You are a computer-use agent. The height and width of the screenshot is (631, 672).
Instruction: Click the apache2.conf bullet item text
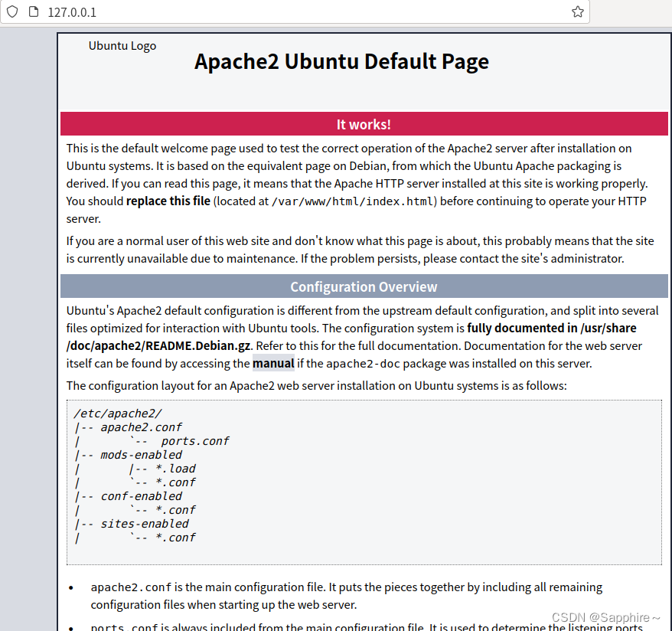[346, 596]
